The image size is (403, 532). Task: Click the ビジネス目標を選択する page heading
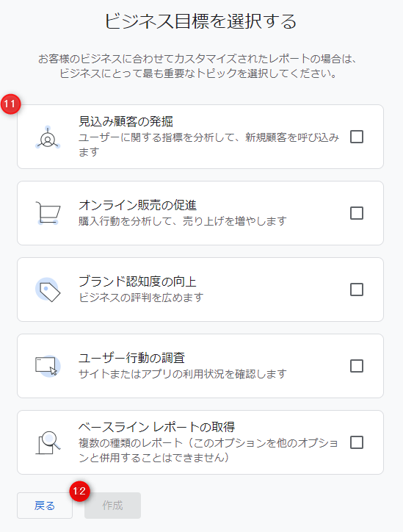(x=200, y=21)
